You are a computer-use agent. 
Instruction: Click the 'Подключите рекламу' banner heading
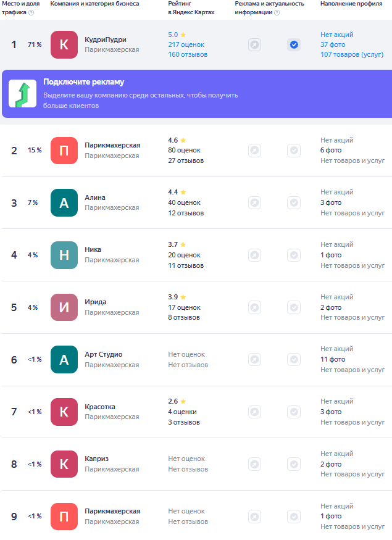coord(83,83)
